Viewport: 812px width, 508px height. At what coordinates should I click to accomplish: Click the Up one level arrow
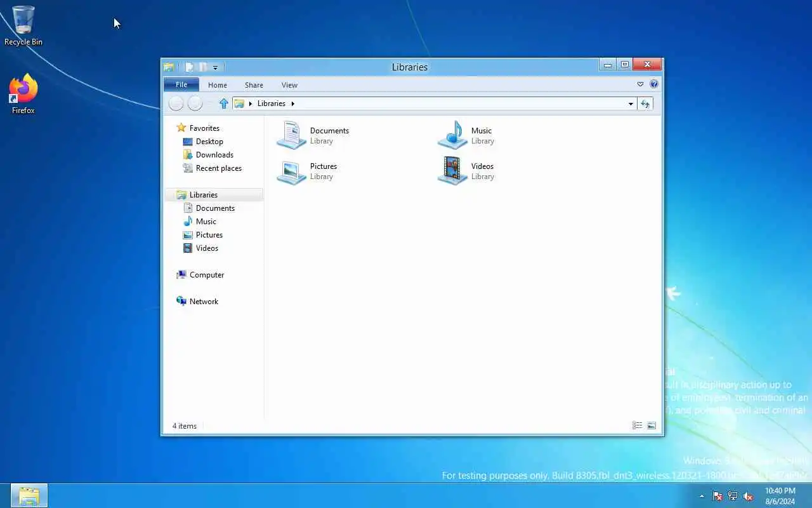coord(223,104)
